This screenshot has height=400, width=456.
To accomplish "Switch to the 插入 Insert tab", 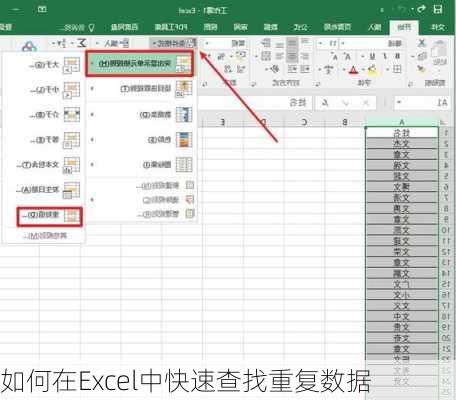I will [x=374, y=27].
